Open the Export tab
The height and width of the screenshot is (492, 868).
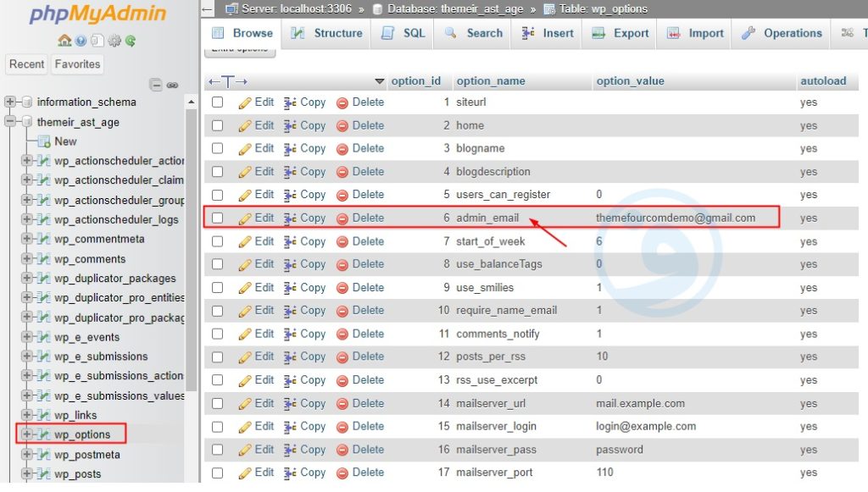[x=620, y=33]
